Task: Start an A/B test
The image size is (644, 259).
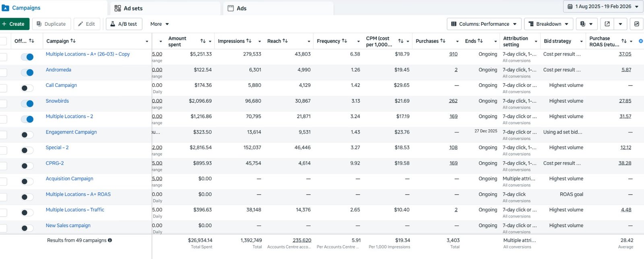Action: click(x=124, y=24)
